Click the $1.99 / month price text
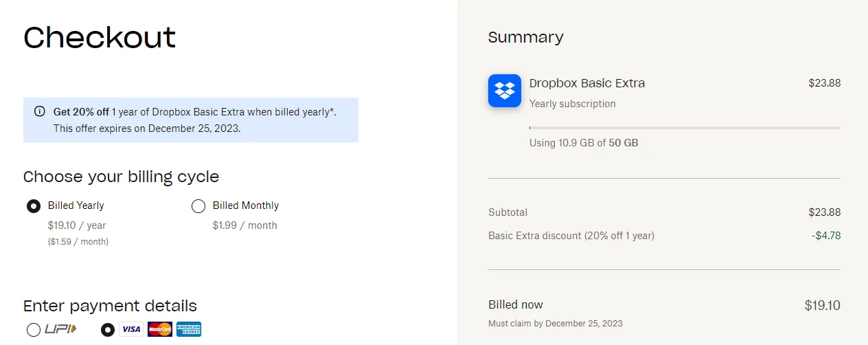868x345 pixels. coord(245,225)
